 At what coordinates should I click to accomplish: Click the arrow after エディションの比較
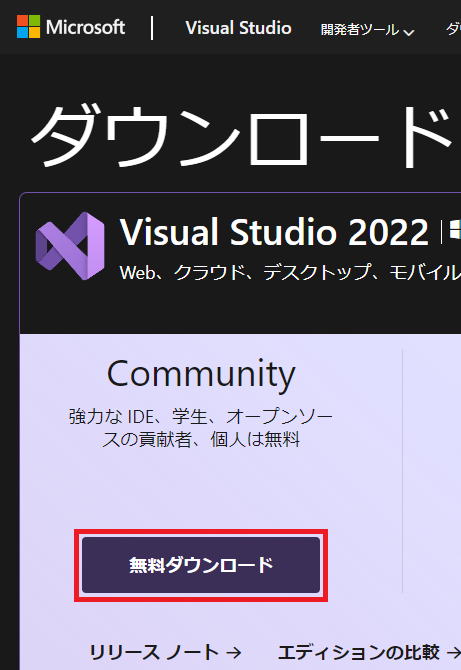(454, 653)
